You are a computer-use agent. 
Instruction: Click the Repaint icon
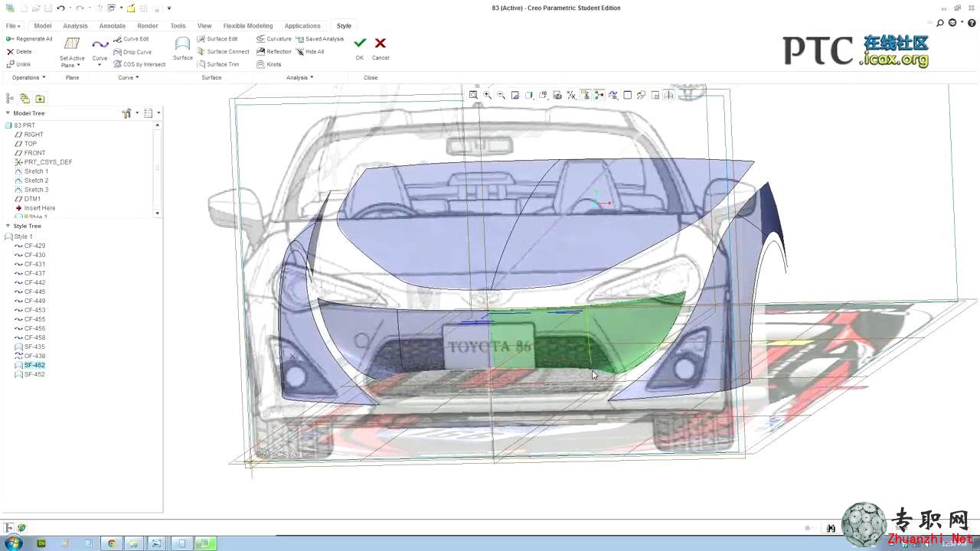[515, 95]
